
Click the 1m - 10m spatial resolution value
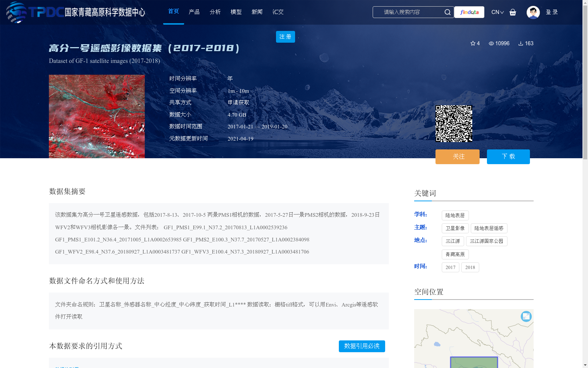tap(238, 91)
